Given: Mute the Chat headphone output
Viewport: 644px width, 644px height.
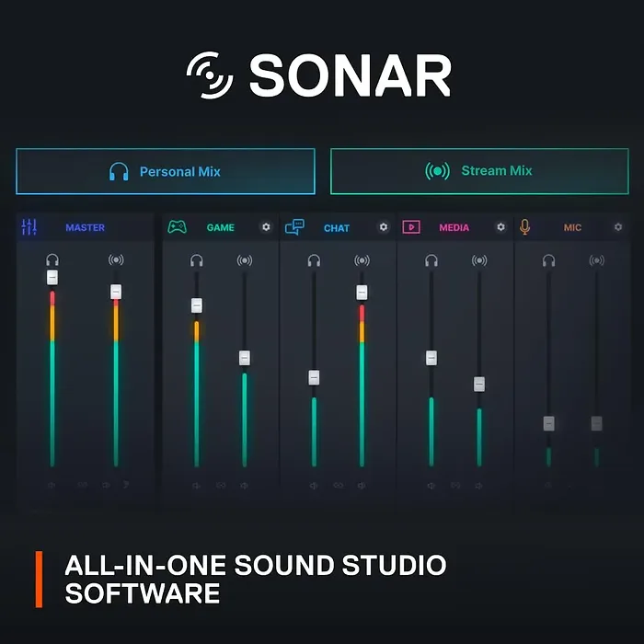Looking at the screenshot, I should click(x=314, y=485).
